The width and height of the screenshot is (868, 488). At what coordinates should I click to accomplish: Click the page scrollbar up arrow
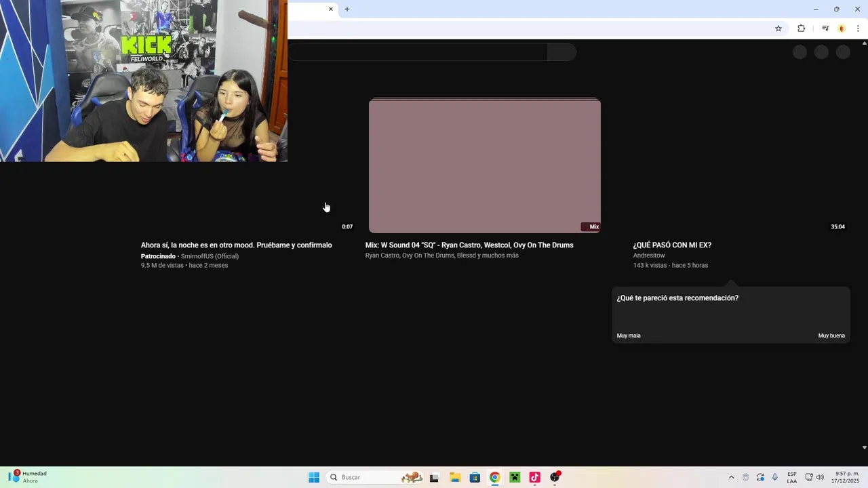click(864, 43)
